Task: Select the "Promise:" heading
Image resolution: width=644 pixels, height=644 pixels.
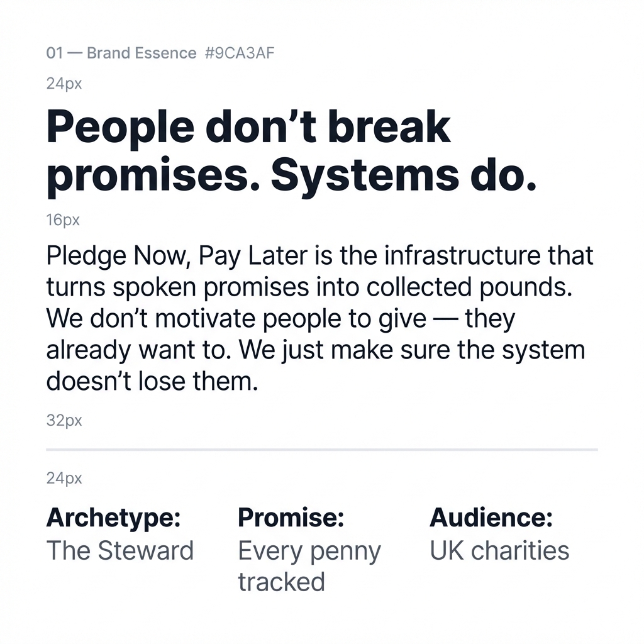Action: pyautogui.click(x=291, y=518)
